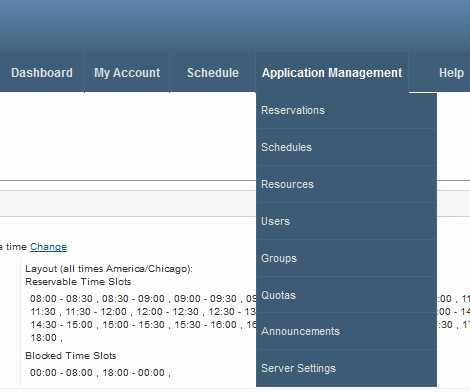Choose the Quotas menu item
The width and height of the screenshot is (470, 392).
point(346,295)
